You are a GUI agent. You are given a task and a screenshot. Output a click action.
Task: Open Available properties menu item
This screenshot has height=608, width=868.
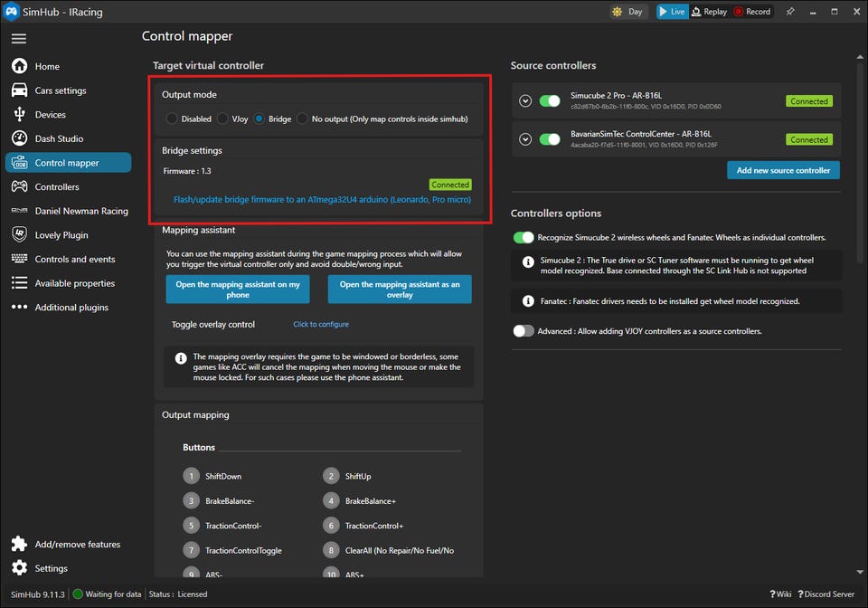tap(74, 283)
